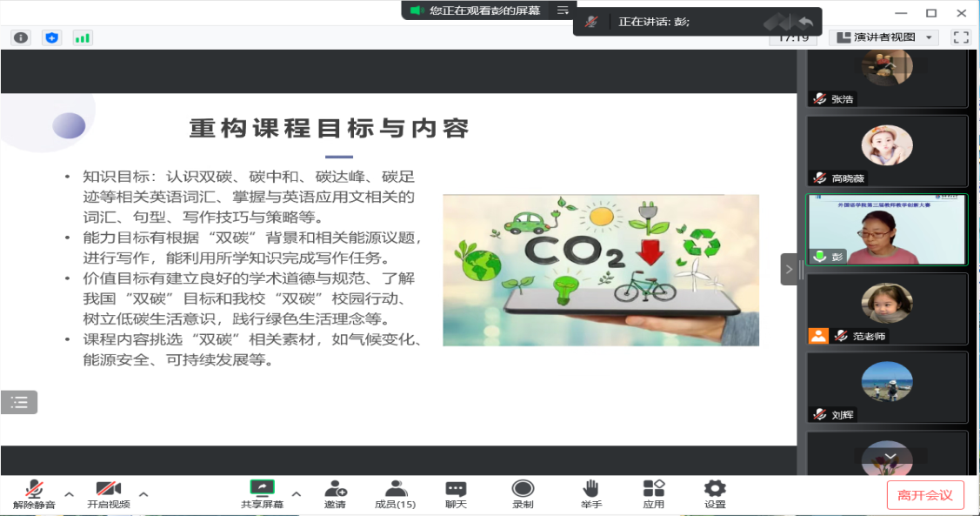Open the Chat (聊天) panel

coord(456,493)
